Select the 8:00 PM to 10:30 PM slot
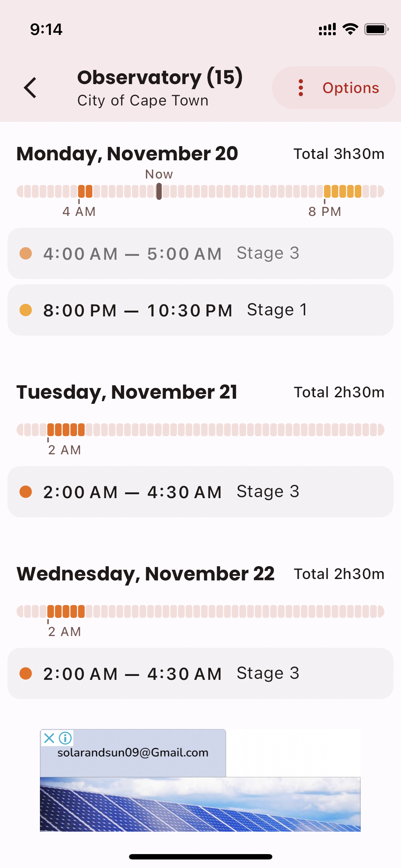The width and height of the screenshot is (401, 868). click(200, 310)
